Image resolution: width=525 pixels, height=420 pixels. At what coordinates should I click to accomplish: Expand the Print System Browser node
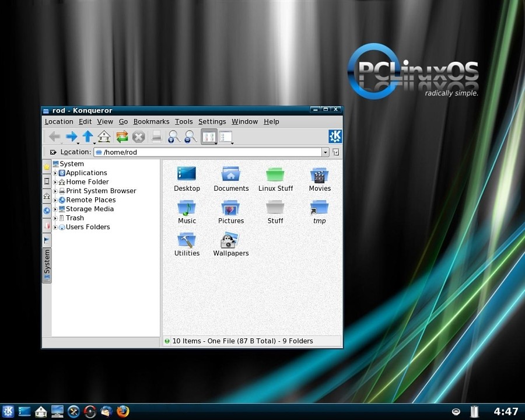click(x=55, y=191)
